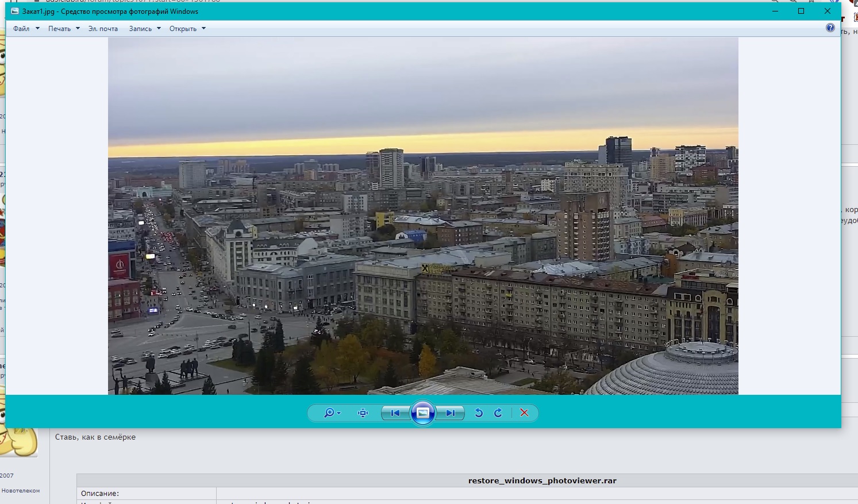Click the Actual size fit button

click(x=363, y=413)
